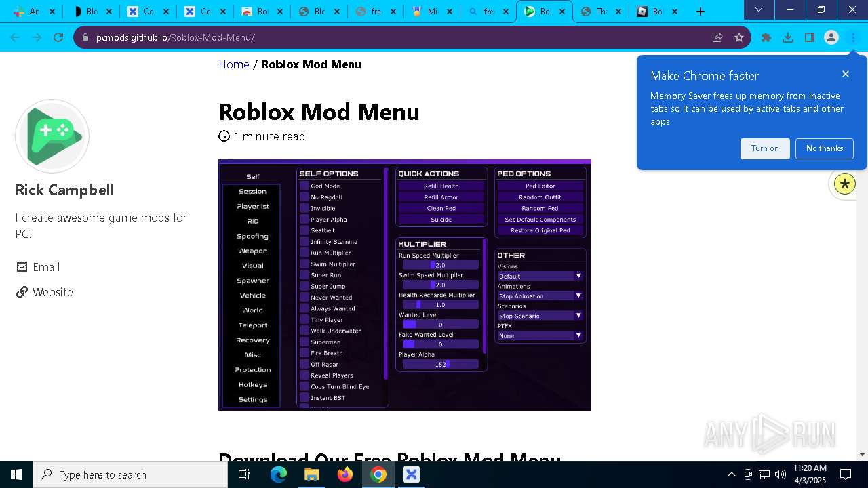Click the chain link icon beside Website
This screenshot has width=868, height=488.
click(22, 292)
